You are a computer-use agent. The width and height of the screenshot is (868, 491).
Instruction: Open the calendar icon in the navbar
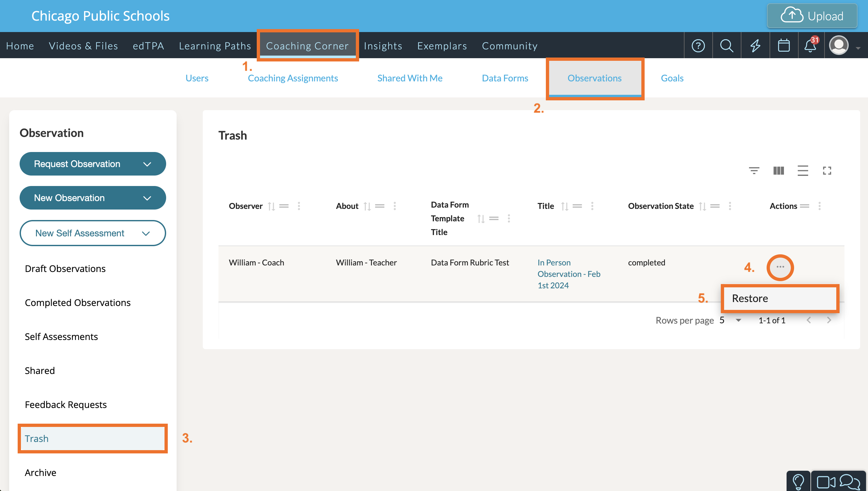[783, 45]
